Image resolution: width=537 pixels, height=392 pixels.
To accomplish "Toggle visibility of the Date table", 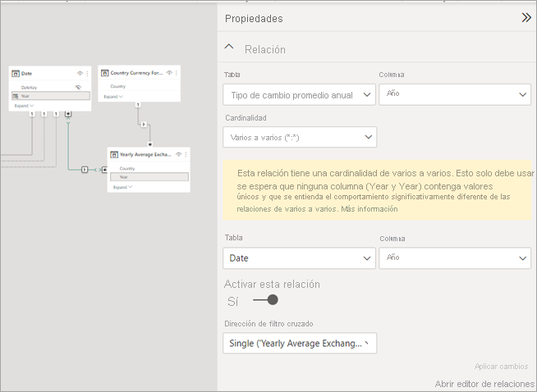I will (79, 74).
